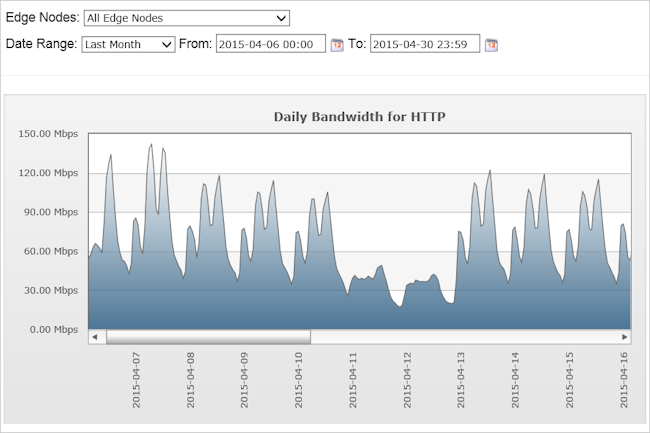Click the 150.00 Mbps y-axis label
Image resolution: width=650 pixels, height=433 pixels.
(48, 133)
